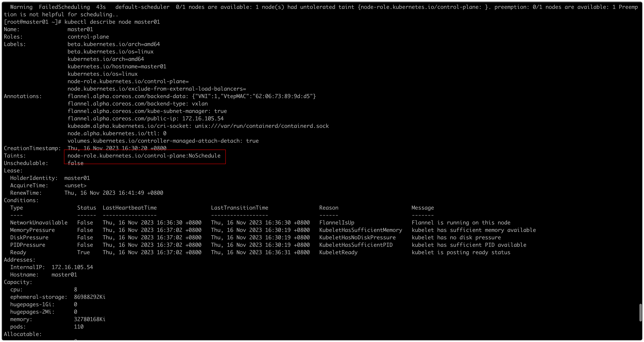Click the containerd.sock cri-socket path
644x342 pixels.
click(262, 126)
